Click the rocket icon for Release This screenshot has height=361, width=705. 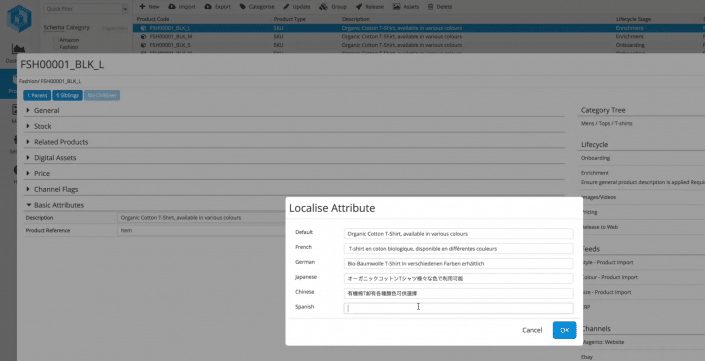click(359, 7)
